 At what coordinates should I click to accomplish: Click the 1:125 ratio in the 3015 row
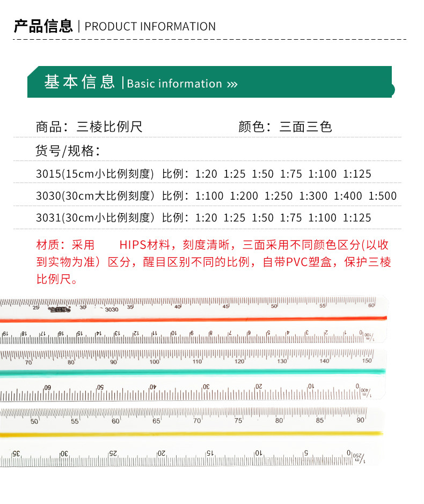(x=357, y=174)
